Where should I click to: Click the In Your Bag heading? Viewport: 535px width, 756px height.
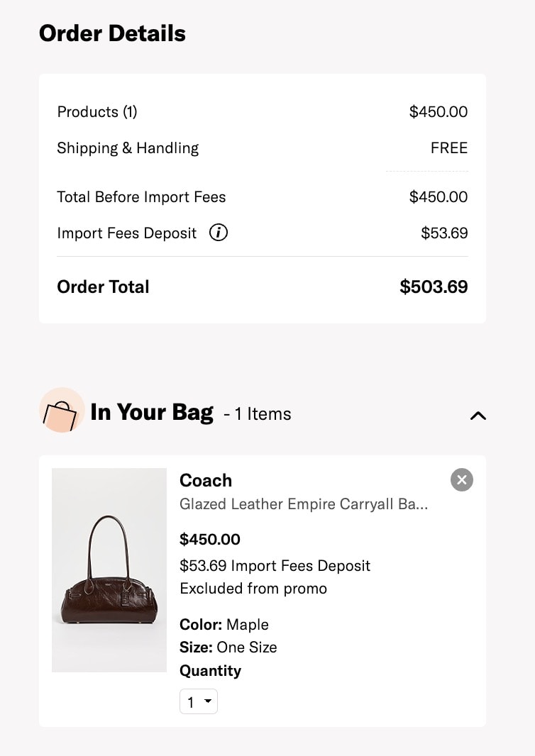point(152,412)
